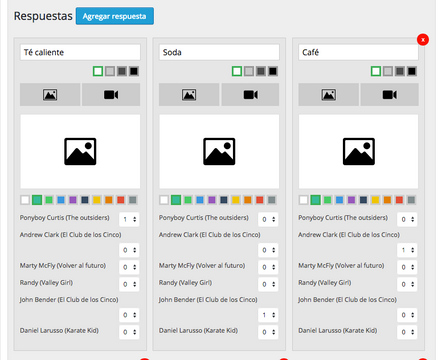This screenshot has height=360, width=442.
Task: Adjust John Bender score stepper in Té caliente
Action: 129,315
